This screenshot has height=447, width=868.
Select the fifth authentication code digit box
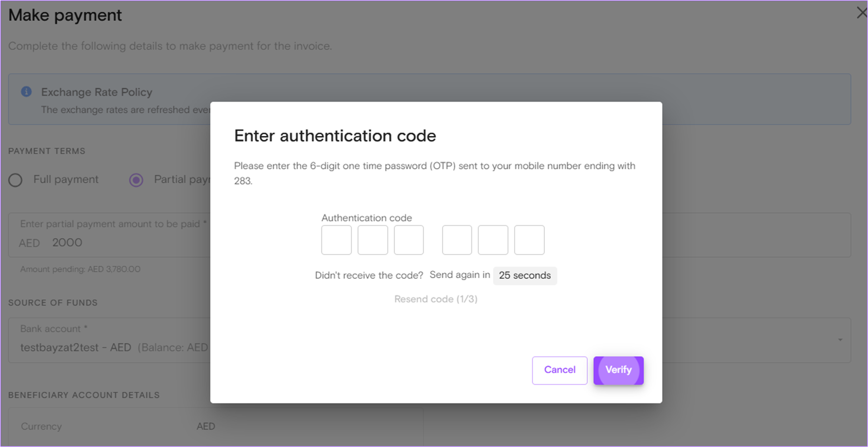click(493, 240)
